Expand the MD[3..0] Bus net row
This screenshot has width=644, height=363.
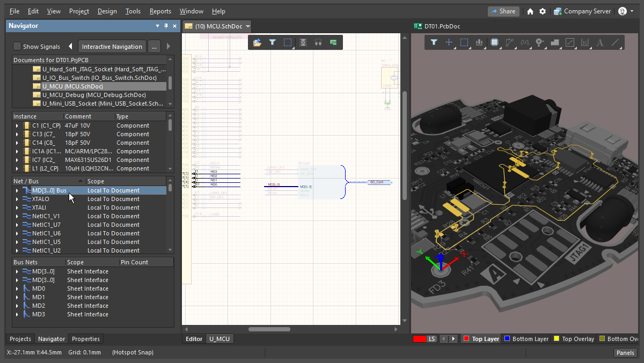[17, 190]
